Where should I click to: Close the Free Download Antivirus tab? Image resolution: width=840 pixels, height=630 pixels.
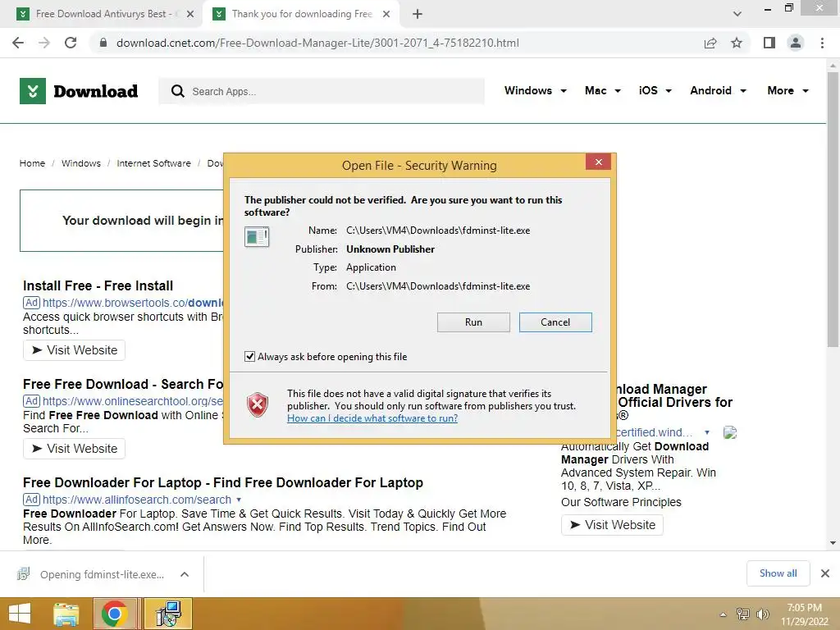(x=190, y=14)
